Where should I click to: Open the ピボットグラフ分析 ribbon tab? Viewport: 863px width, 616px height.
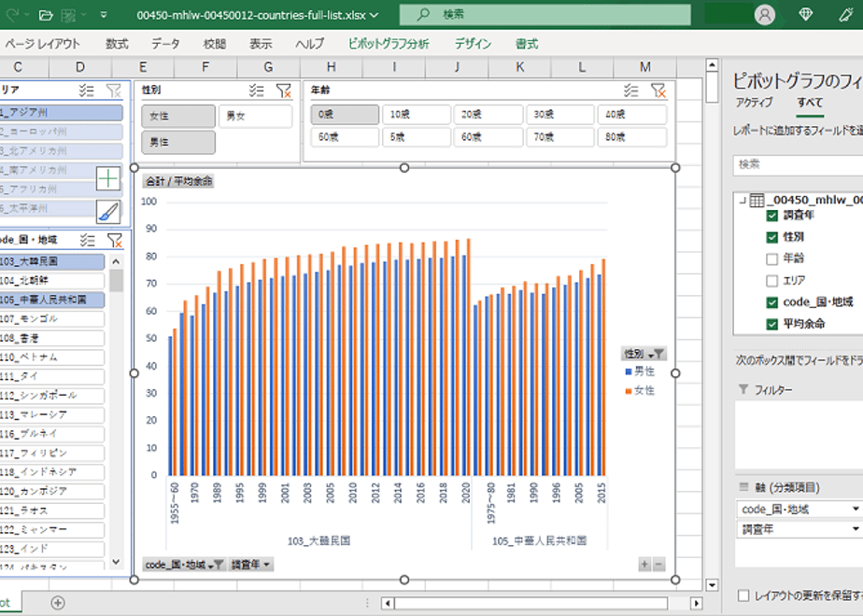click(389, 44)
